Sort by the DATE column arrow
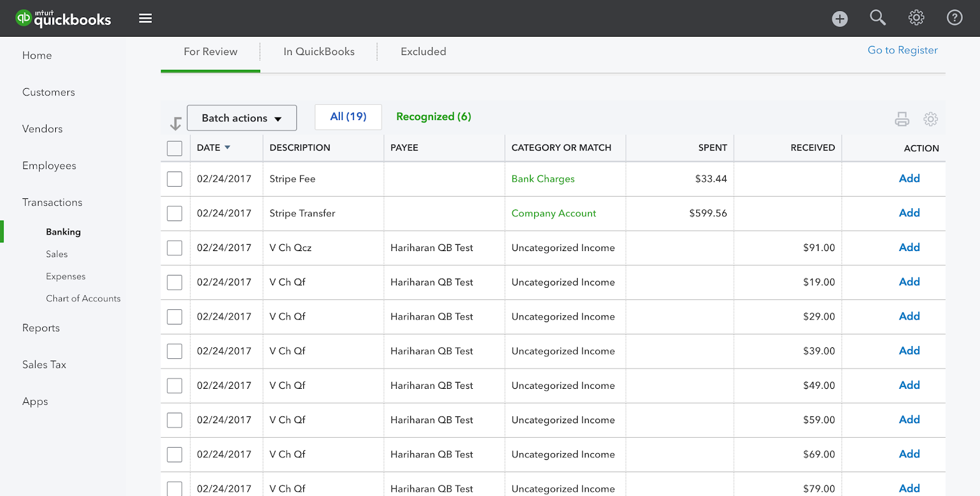 click(227, 148)
